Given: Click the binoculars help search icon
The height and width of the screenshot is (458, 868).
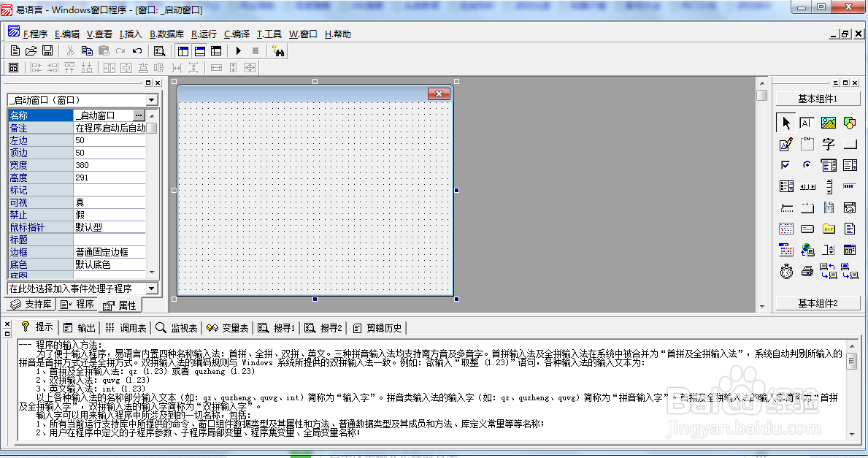Looking at the screenshot, I should coord(278,51).
